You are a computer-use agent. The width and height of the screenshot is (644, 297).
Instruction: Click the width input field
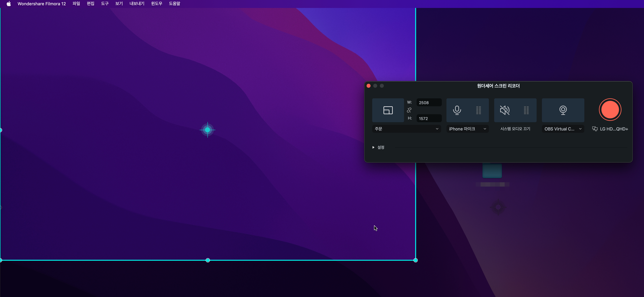point(429,103)
